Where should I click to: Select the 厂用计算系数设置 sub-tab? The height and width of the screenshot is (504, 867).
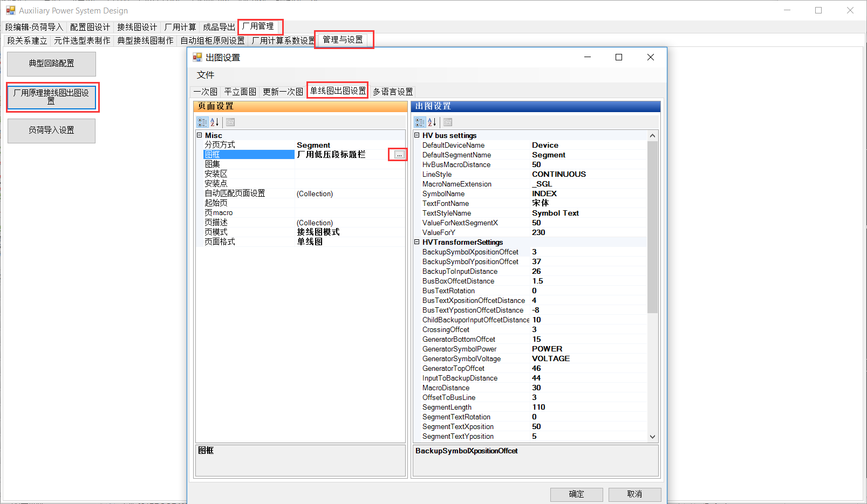click(x=283, y=40)
